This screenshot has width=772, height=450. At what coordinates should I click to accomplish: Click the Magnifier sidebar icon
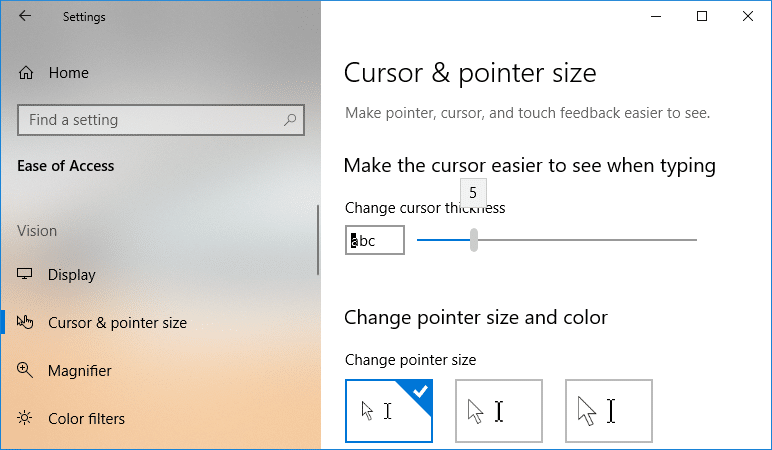tap(26, 370)
